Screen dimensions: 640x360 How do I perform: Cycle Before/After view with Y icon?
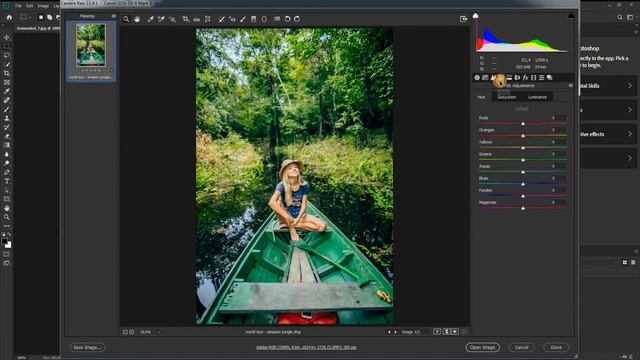point(437,332)
